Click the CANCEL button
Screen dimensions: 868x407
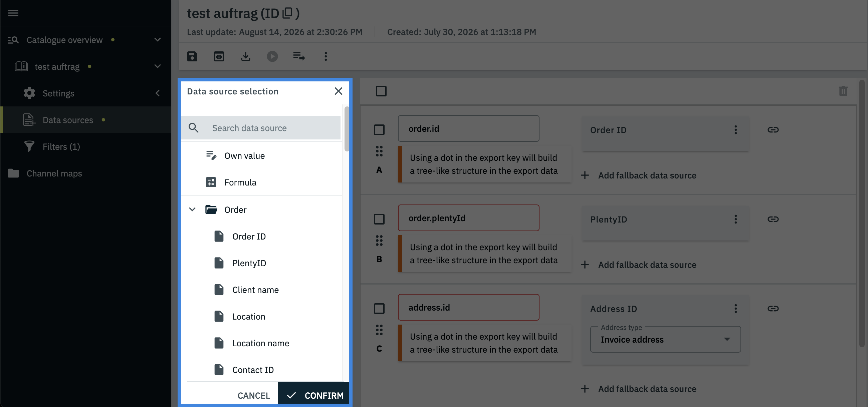click(x=254, y=396)
